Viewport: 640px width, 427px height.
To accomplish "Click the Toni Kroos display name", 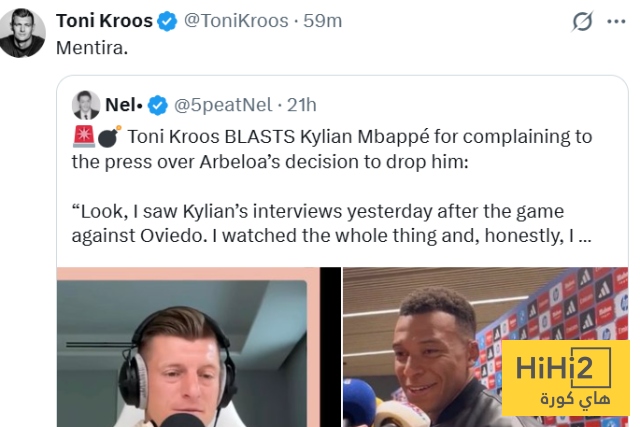I will pyautogui.click(x=104, y=20).
